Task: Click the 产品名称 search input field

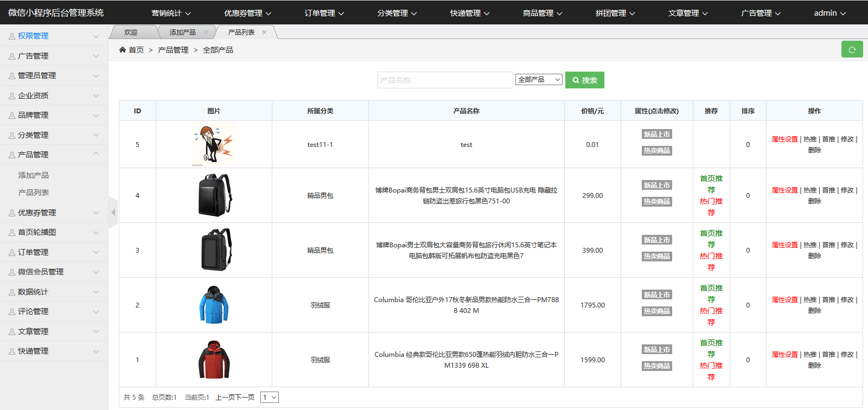Action: pyautogui.click(x=445, y=80)
